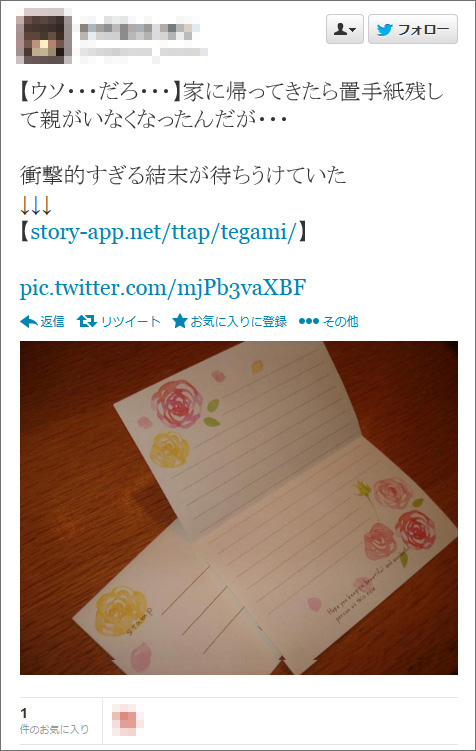
Task: Click the person silhouette icon
Action: click(x=340, y=30)
